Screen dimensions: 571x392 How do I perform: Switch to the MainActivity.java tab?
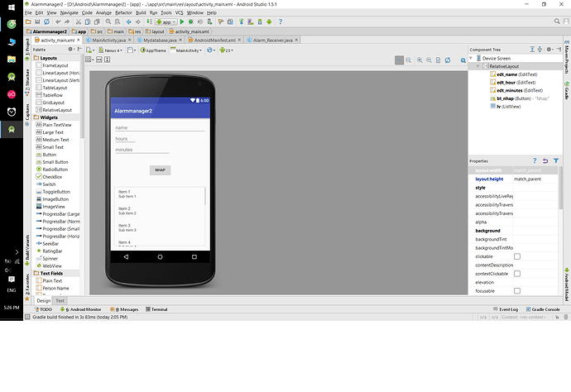(108, 40)
